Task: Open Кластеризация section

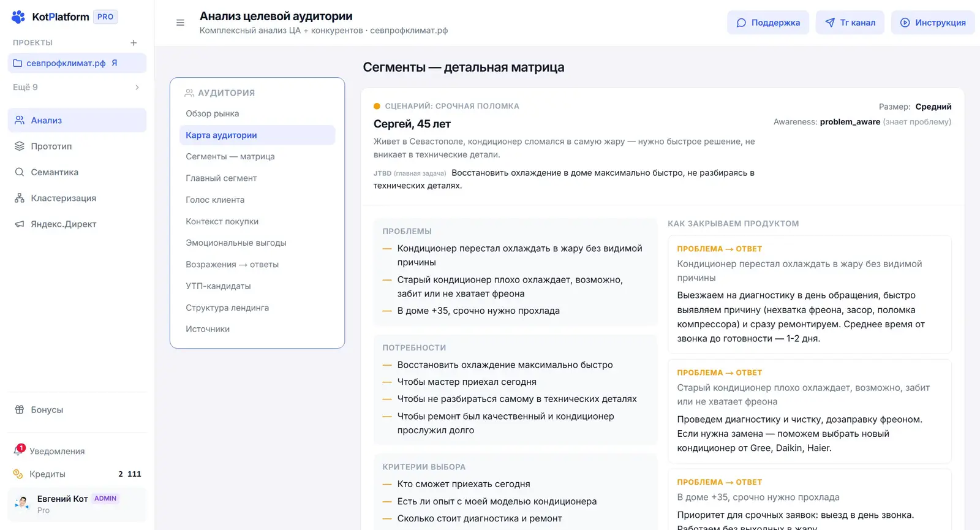Action: (x=77, y=198)
